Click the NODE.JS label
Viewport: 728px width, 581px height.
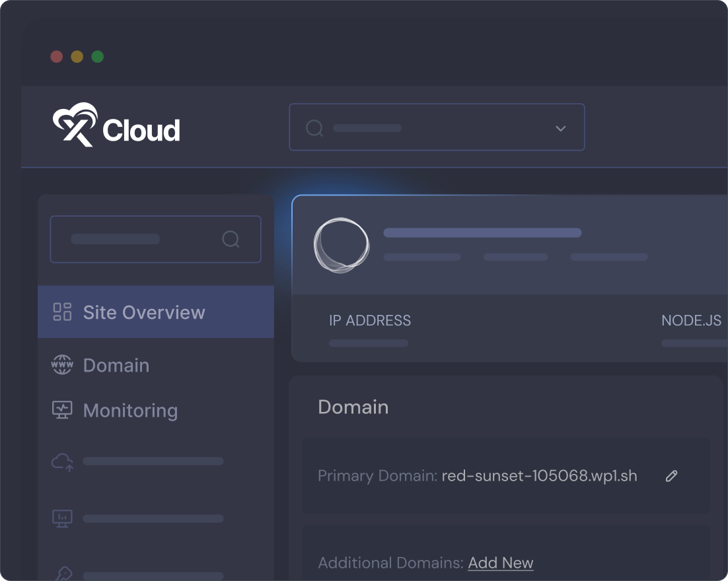(x=691, y=320)
